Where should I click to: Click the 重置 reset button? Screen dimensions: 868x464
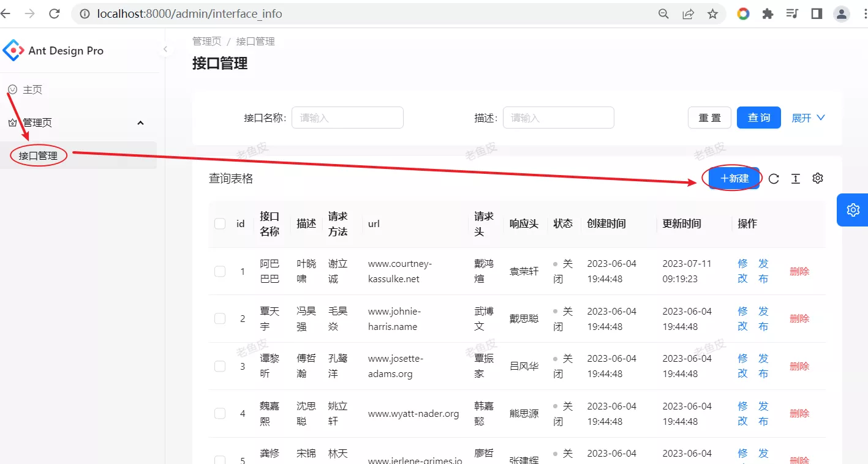[x=709, y=118]
